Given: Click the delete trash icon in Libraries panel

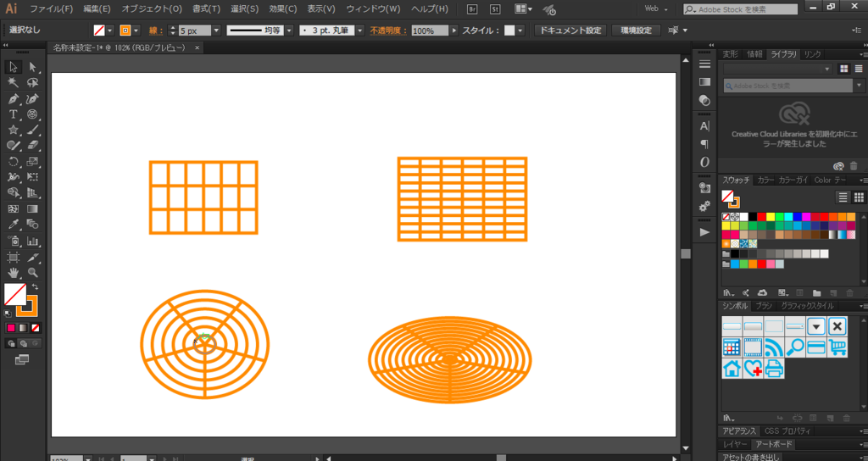Looking at the screenshot, I should [x=853, y=166].
